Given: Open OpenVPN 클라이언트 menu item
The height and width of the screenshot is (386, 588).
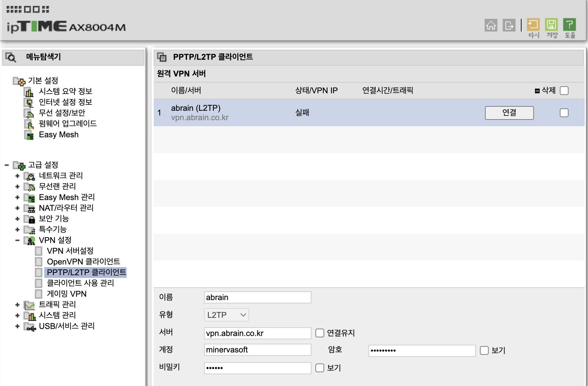Looking at the screenshot, I should (84, 262).
